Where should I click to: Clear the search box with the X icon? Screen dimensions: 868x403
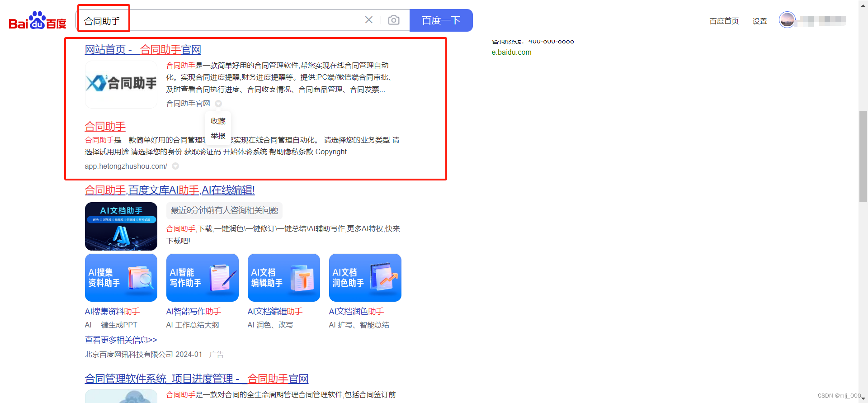pos(369,20)
